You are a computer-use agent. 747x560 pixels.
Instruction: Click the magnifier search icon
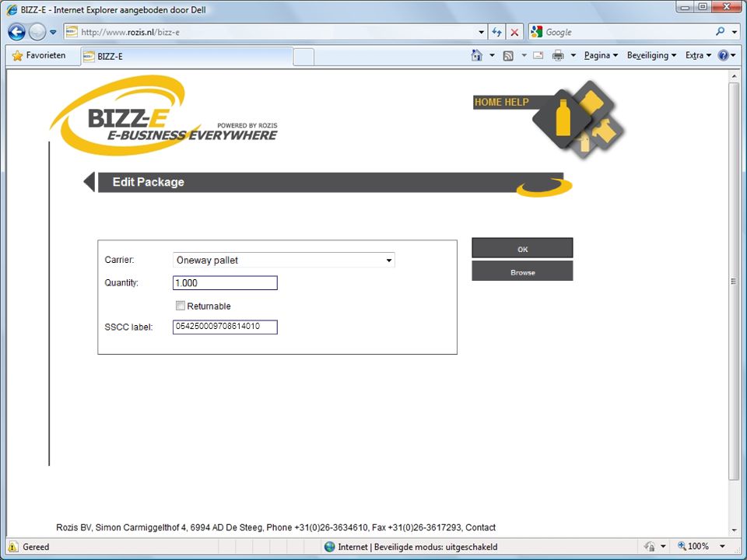[x=721, y=31]
